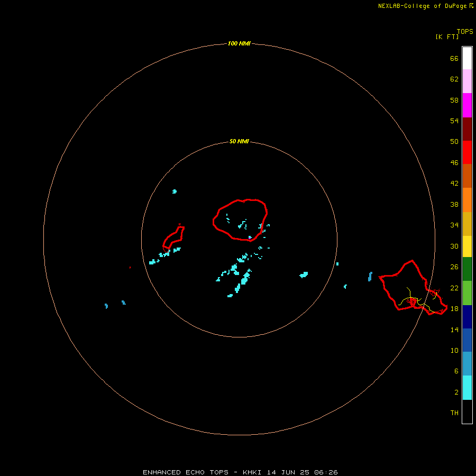Click the legend value 34

[x=454, y=225]
